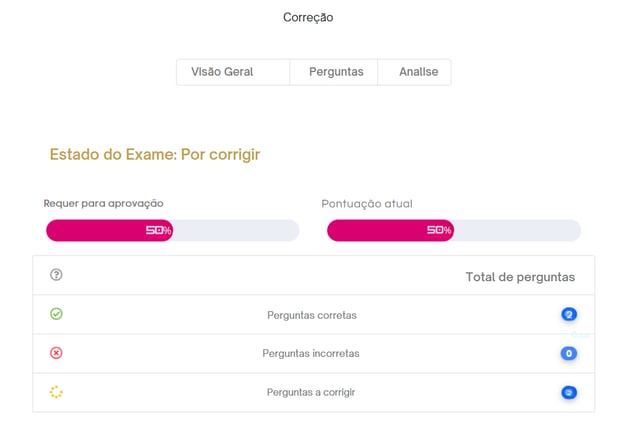Image resolution: width=630 pixels, height=432 pixels.
Task: Click the Perguntas incorretas row label
Action: click(311, 353)
